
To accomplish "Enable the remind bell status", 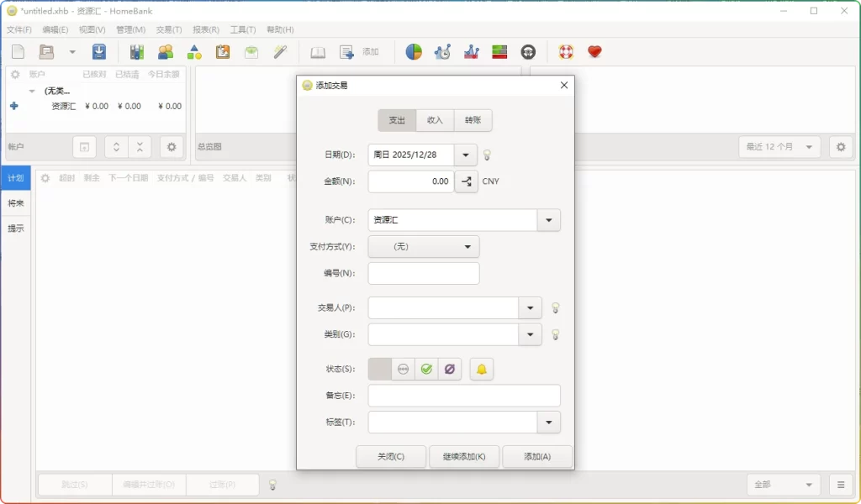I will click(x=481, y=369).
